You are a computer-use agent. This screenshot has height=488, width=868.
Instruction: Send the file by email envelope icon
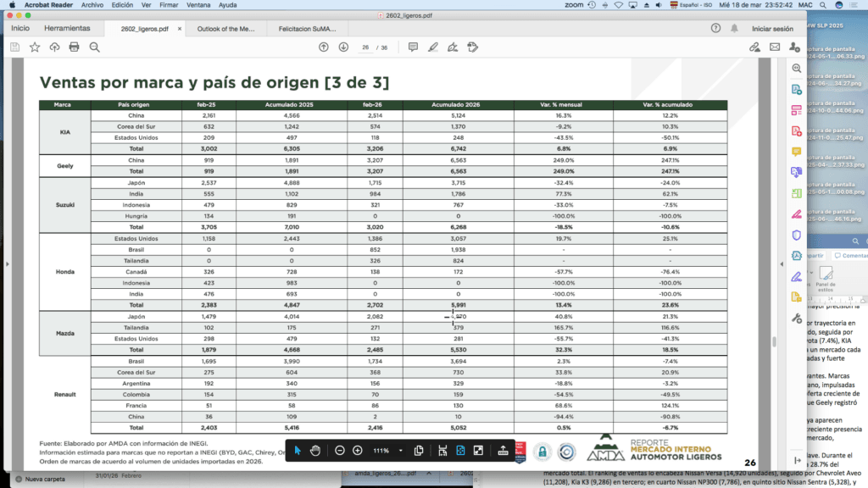pyautogui.click(x=774, y=47)
